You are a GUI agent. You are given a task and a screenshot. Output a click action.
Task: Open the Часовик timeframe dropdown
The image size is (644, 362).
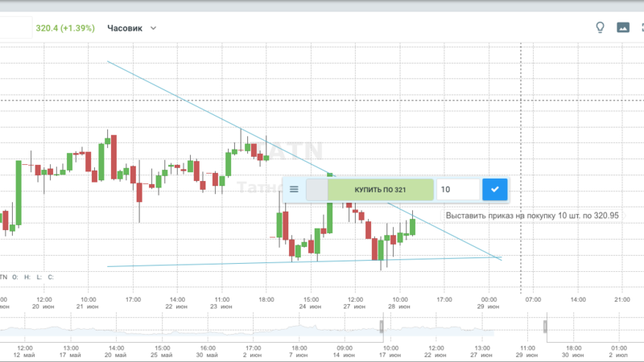[133, 28]
